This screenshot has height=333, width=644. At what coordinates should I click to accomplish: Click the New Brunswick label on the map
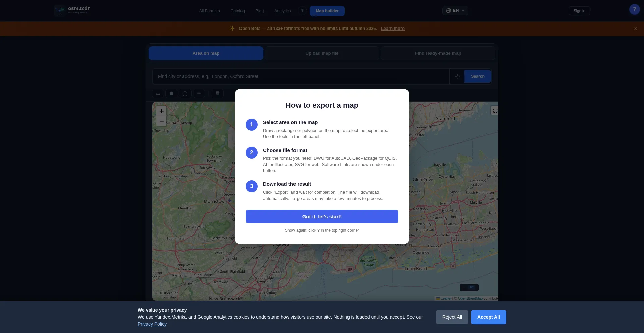click(225, 299)
